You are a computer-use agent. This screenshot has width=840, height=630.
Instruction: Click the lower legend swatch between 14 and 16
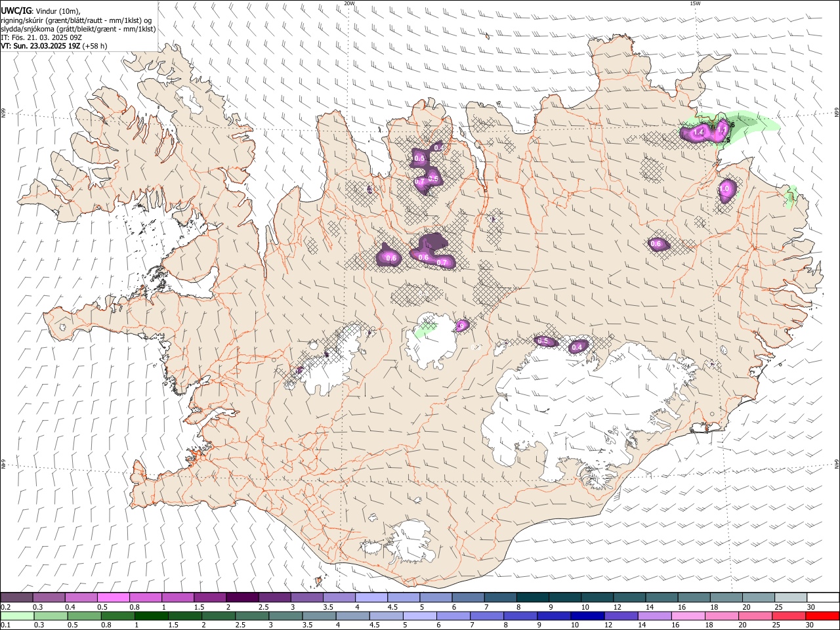click(654, 616)
